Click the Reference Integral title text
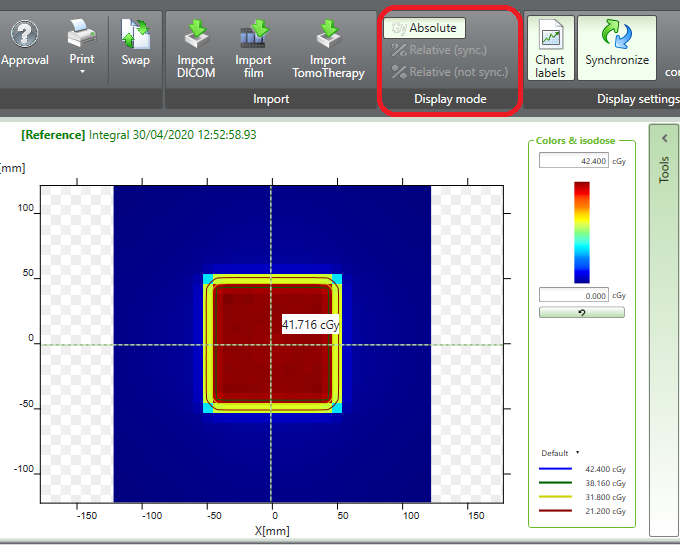The width and height of the screenshot is (682, 549). (x=139, y=135)
